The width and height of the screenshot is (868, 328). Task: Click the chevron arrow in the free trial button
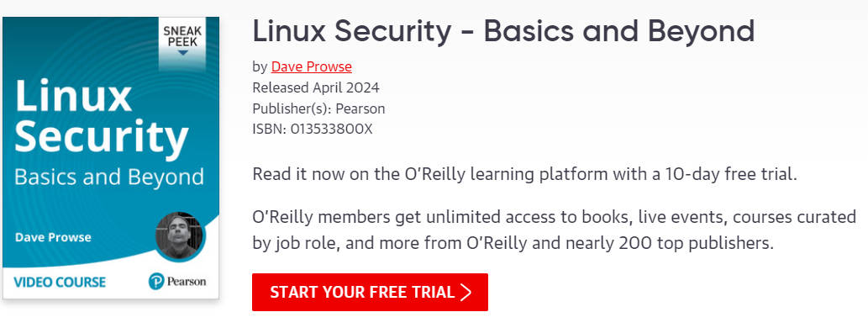pos(466,292)
